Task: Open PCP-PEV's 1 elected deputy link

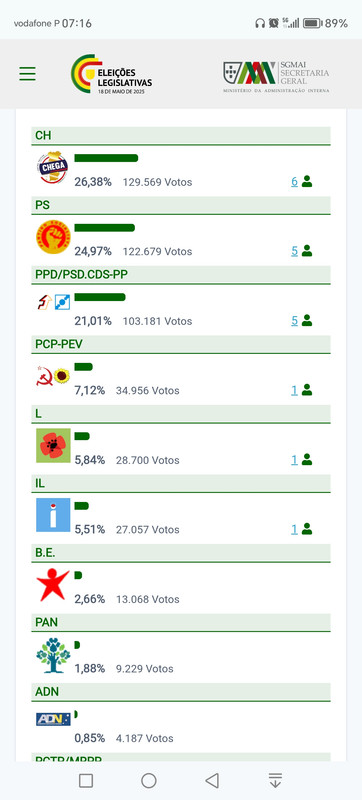Action: pyautogui.click(x=294, y=390)
